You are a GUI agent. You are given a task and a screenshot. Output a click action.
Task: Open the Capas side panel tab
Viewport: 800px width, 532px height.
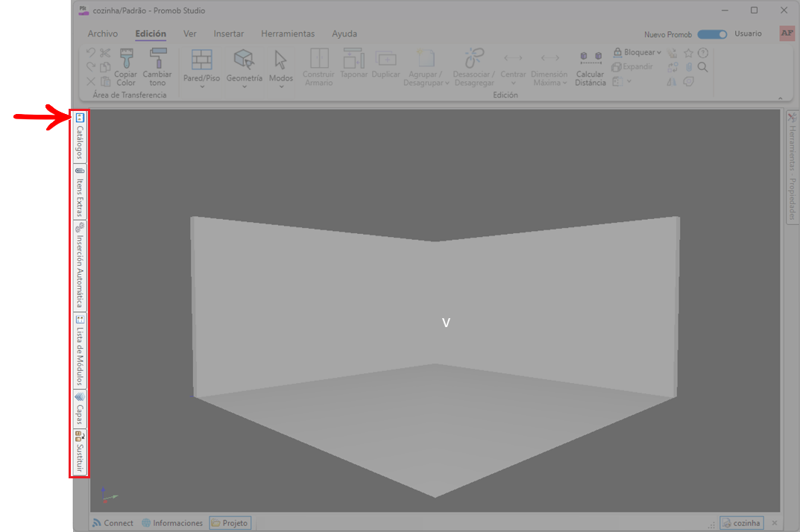click(x=80, y=409)
